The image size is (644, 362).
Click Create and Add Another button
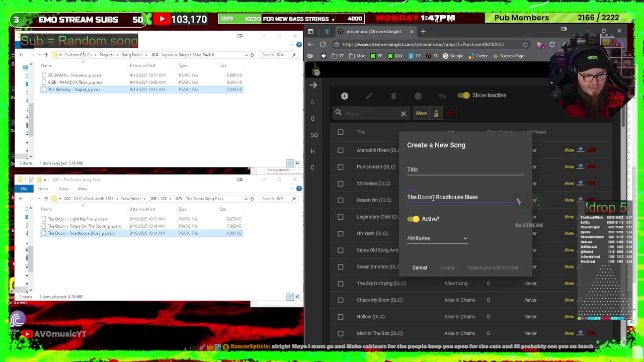(493, 267)
